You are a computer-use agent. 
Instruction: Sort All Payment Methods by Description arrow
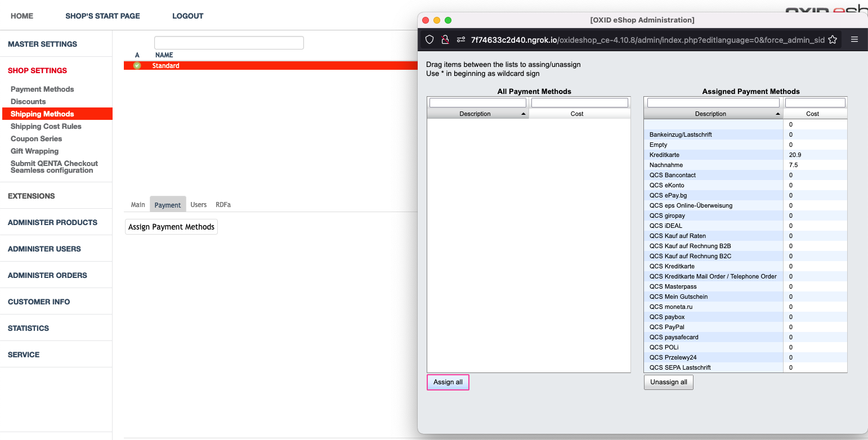tap(524, 114)
